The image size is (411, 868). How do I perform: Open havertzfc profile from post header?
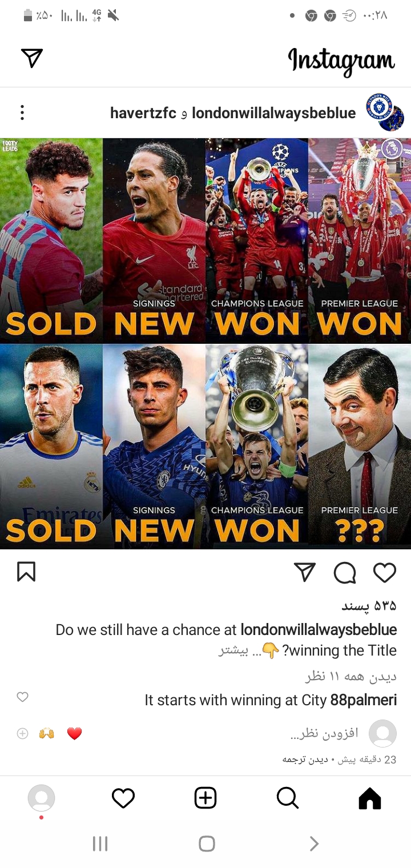(143, 113)
